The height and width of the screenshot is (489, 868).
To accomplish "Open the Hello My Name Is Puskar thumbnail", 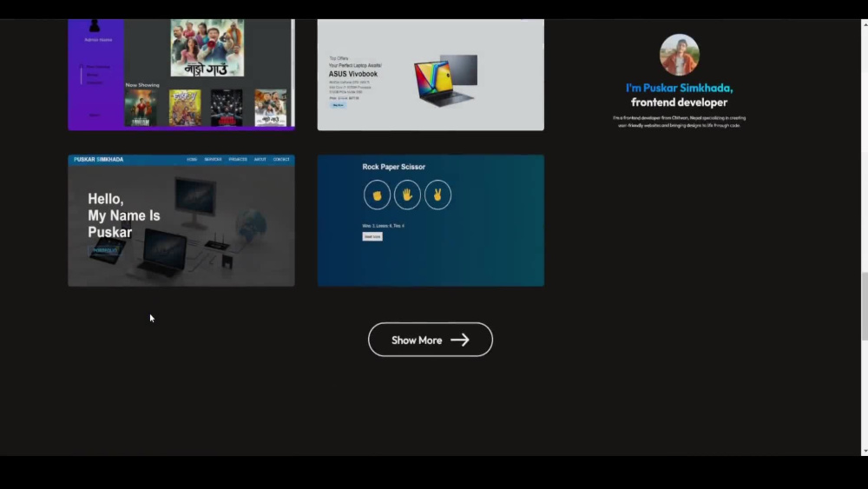I will [181, 221].
